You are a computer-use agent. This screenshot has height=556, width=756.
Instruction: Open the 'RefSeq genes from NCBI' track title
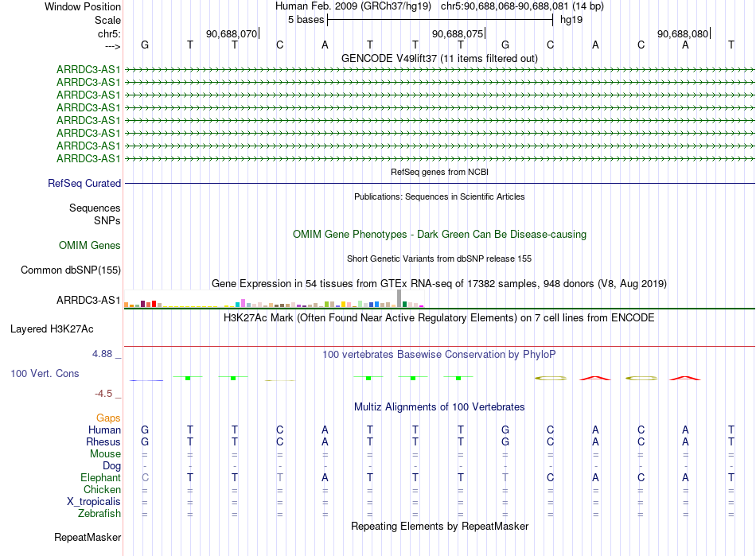tap(440, 172)
